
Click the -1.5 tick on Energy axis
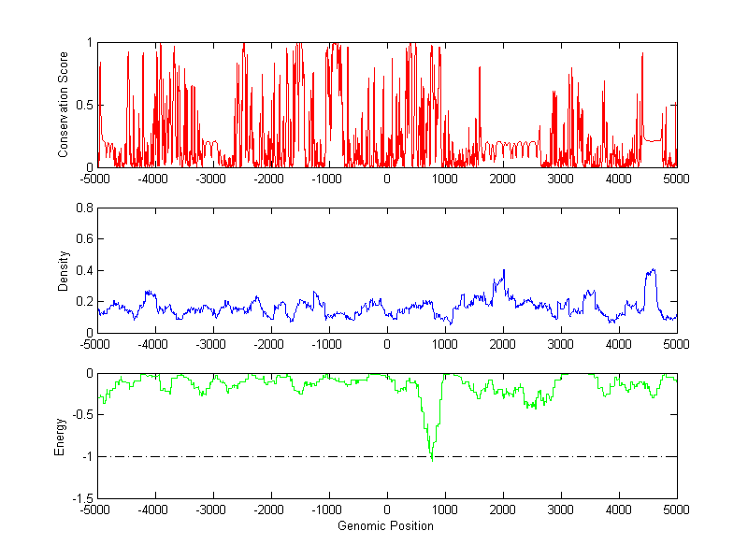click(80, 499)
